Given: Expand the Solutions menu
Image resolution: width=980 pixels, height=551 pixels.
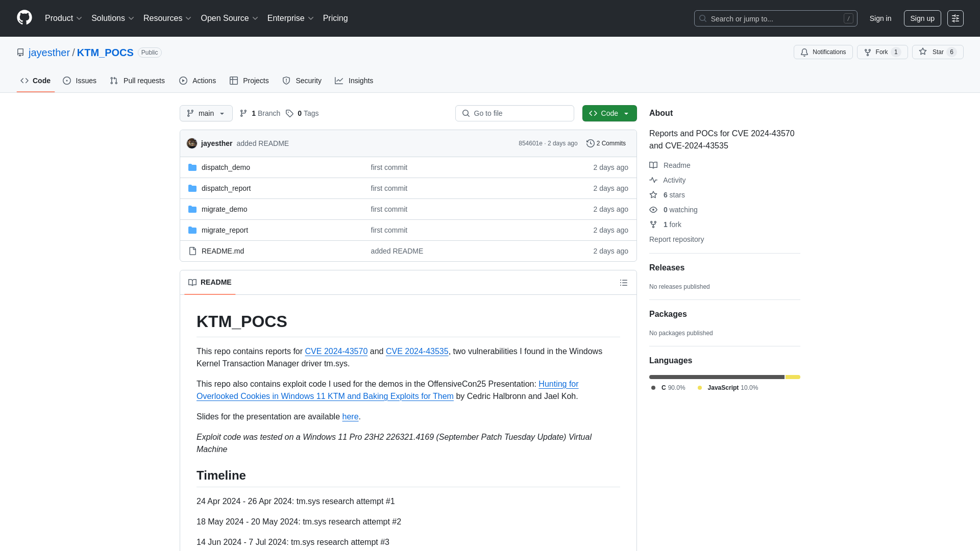Looking at the screenshot, I should pos(113,18).
